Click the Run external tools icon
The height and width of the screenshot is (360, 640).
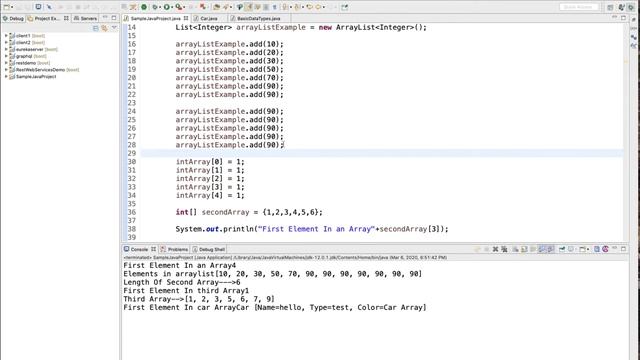178,7
